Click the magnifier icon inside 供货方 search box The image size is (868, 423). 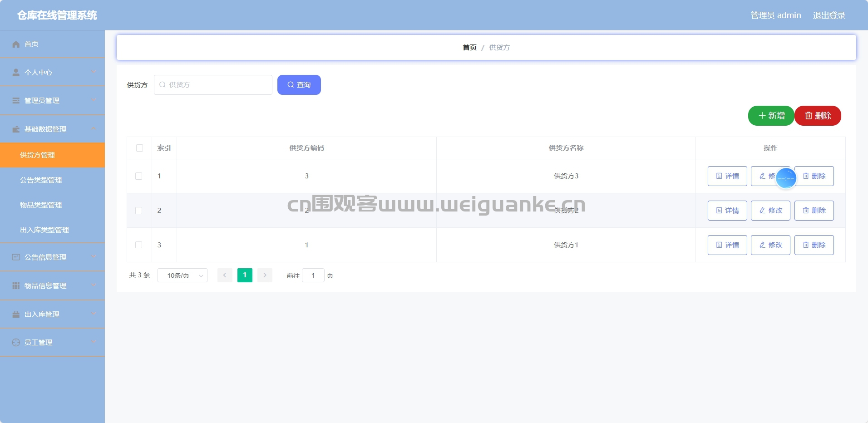click(x=163, y=85)
